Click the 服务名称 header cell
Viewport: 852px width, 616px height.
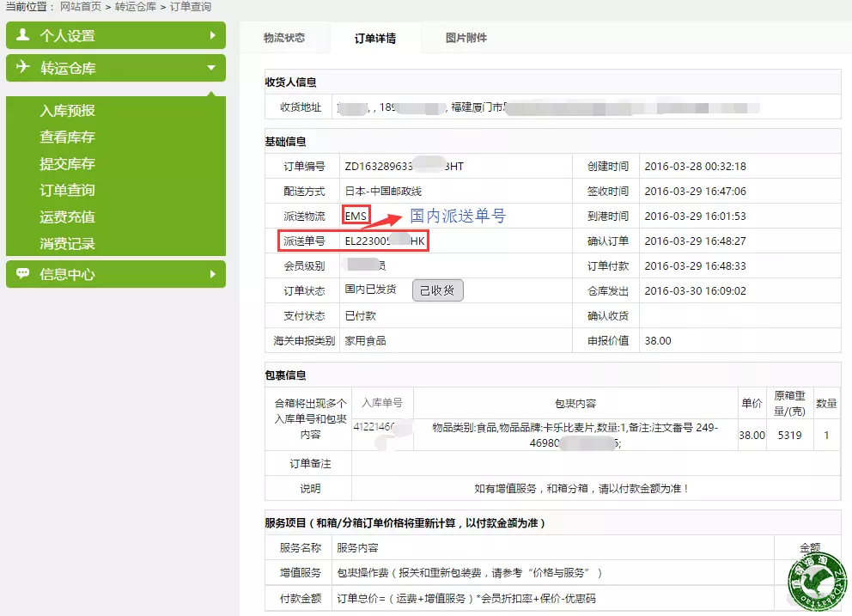click(301, 547)
